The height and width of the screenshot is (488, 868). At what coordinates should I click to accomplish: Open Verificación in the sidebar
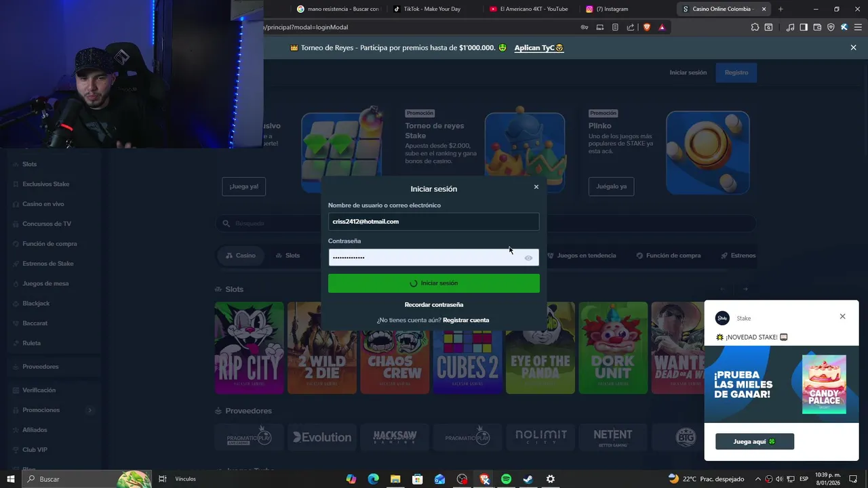(x=39, y=390)
